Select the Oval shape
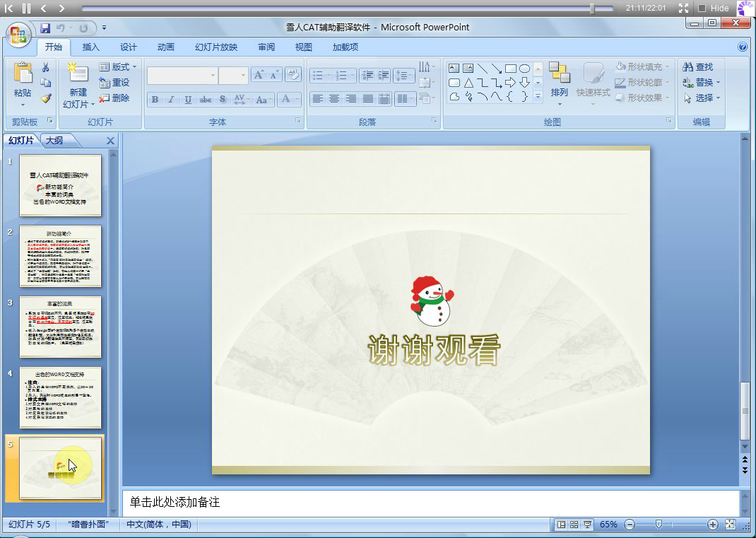Viewport: 756px width, 538px height. pos(524,68)
